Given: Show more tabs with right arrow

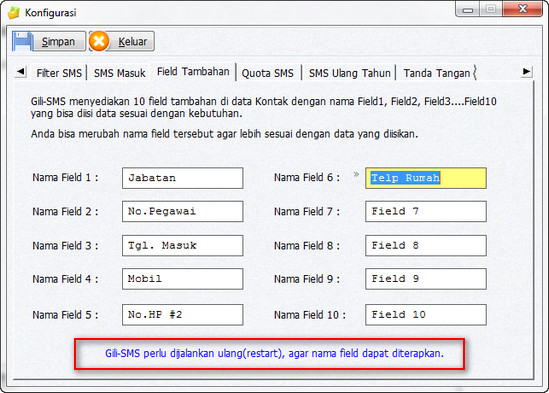Looking at the screenshot, I should [x=526, y=72].
